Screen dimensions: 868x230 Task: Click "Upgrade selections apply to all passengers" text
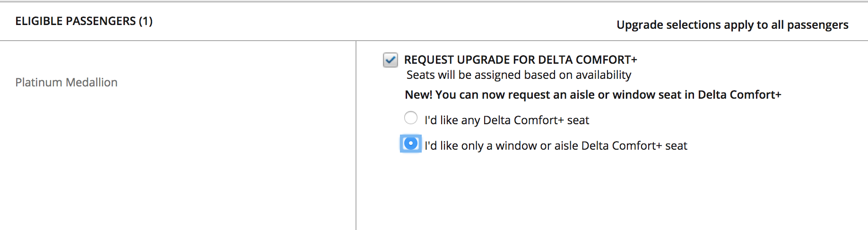[x=732, y=25]
